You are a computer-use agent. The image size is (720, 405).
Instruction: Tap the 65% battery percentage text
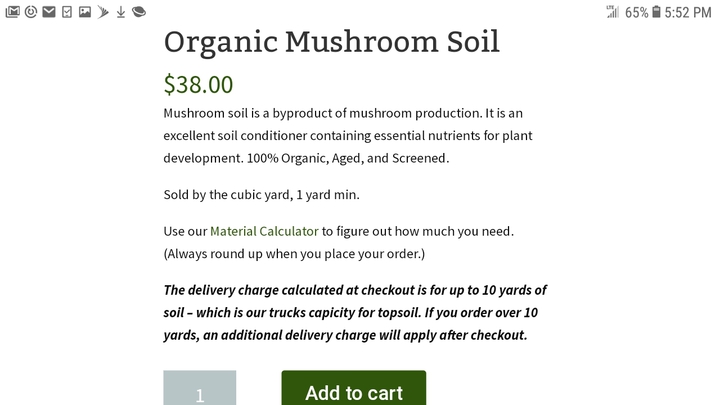tap(636, 12)
